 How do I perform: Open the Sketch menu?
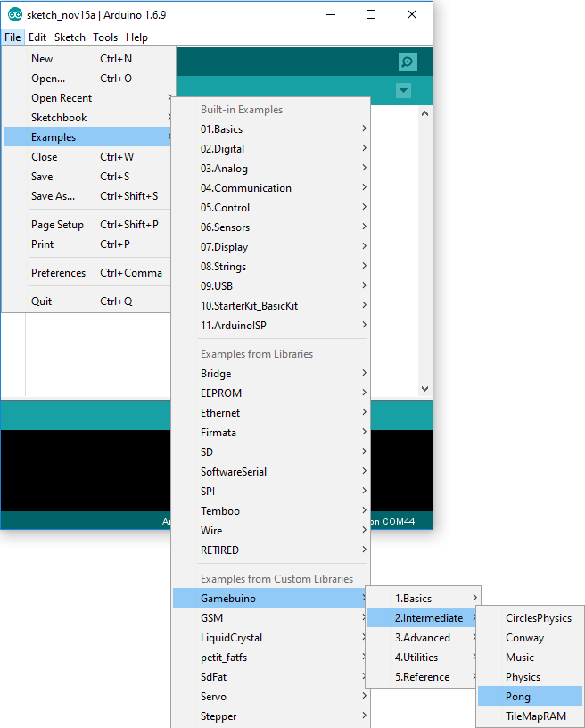pos(70,37)
